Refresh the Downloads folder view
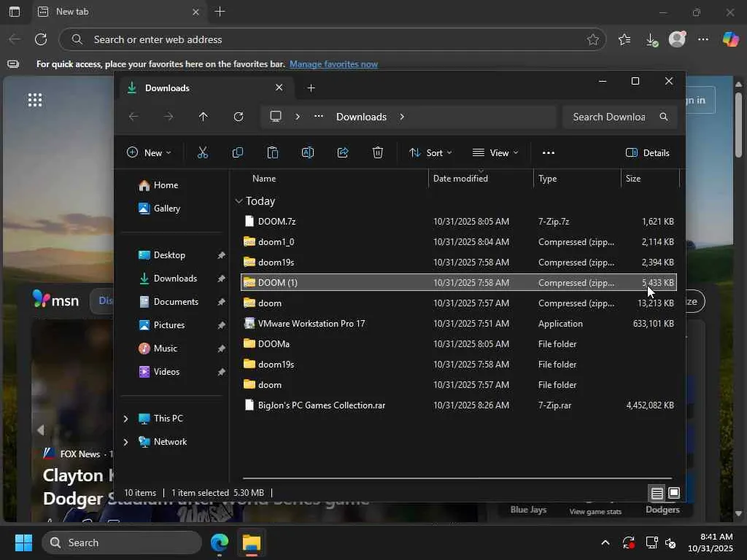 (239, 117)
